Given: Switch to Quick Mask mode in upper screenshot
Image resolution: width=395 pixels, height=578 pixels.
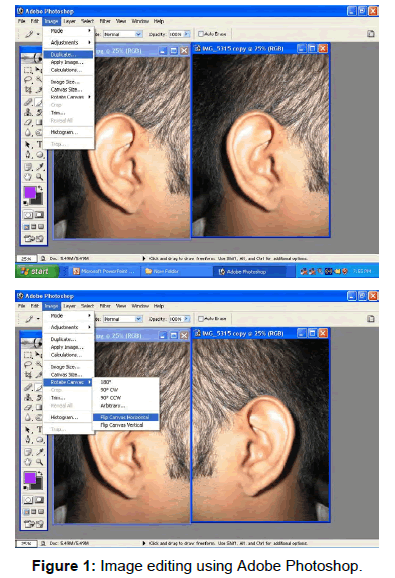Looking at the screenshot, I should (x=39, y=215).
